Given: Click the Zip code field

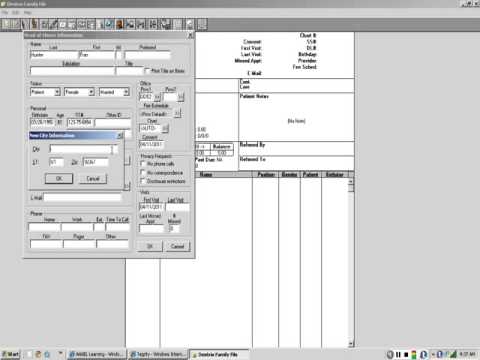Looking at the screenshot, I should pos(96,162).
